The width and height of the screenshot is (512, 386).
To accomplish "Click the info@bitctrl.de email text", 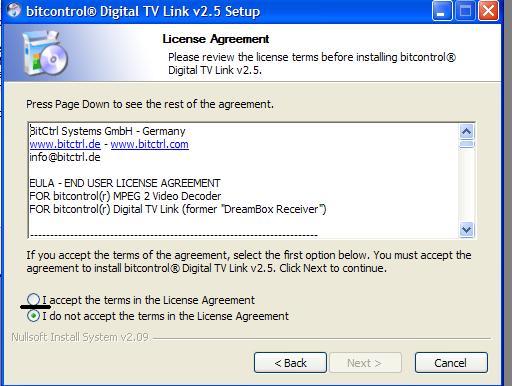I will pyautogui.click(x=65, y=157).
